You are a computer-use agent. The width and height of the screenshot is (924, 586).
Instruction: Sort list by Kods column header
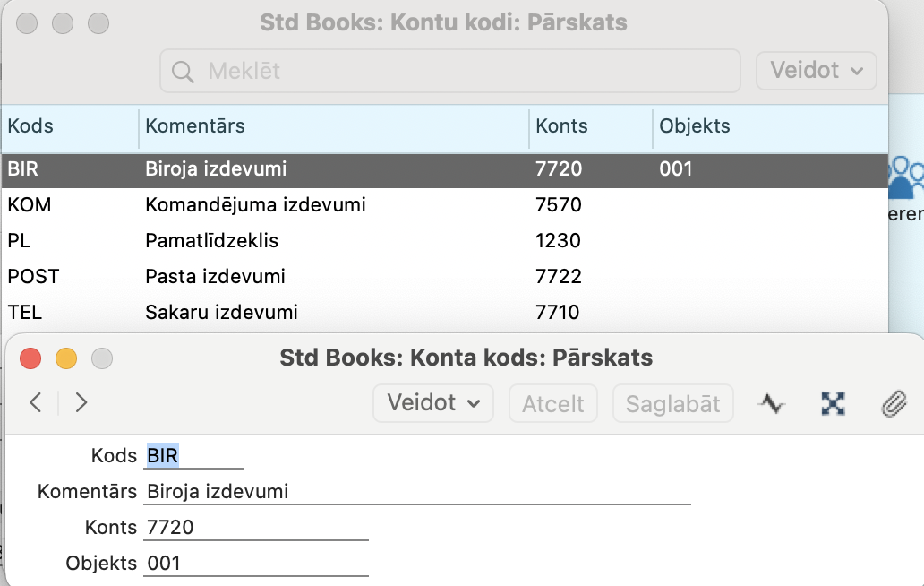70,126
